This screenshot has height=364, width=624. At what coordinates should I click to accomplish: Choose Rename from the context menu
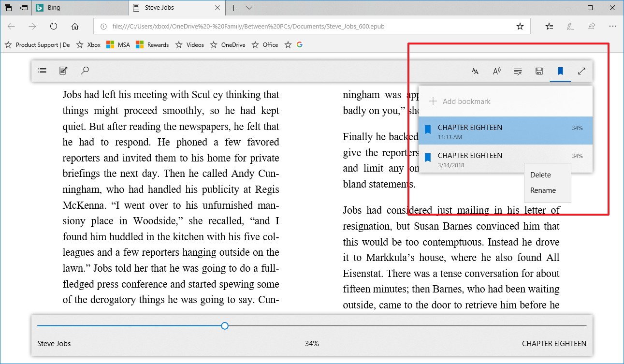tap(543, 190)
